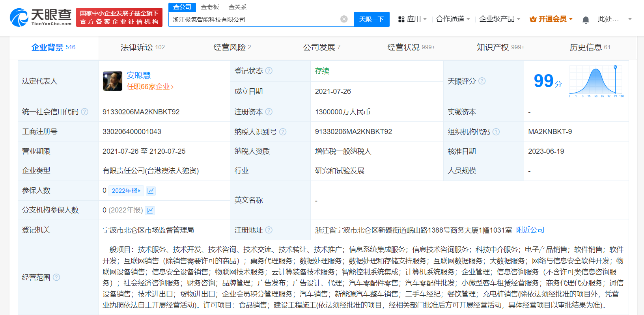
Task: Click founding date 2021-07-26
Action: point(333,91)
